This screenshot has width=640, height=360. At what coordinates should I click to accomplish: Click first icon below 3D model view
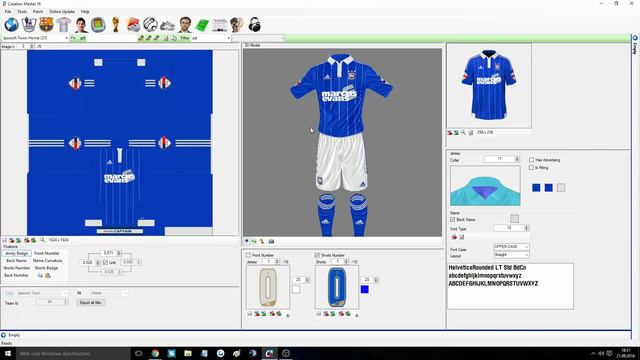coord(247,241)
